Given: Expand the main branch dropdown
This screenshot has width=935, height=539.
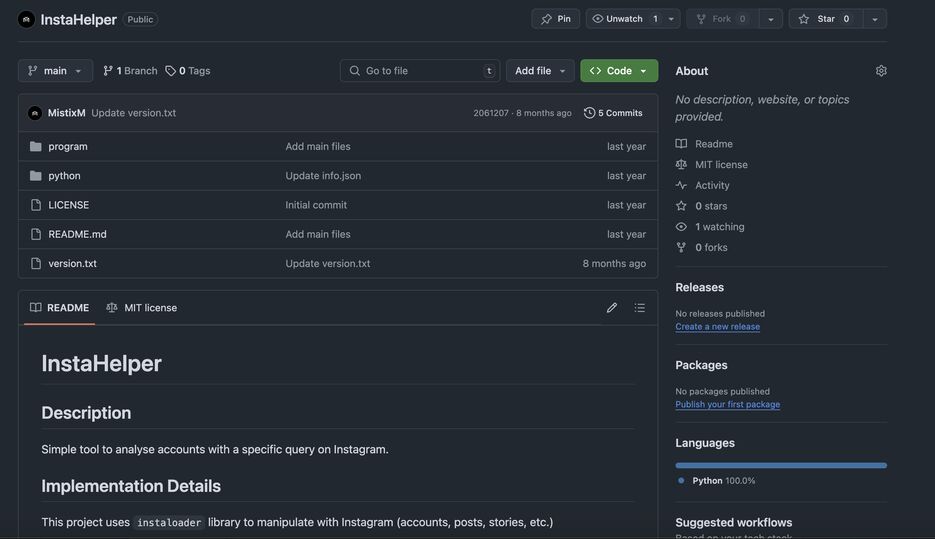Looking at the screenshot, I should click(55, 71).
